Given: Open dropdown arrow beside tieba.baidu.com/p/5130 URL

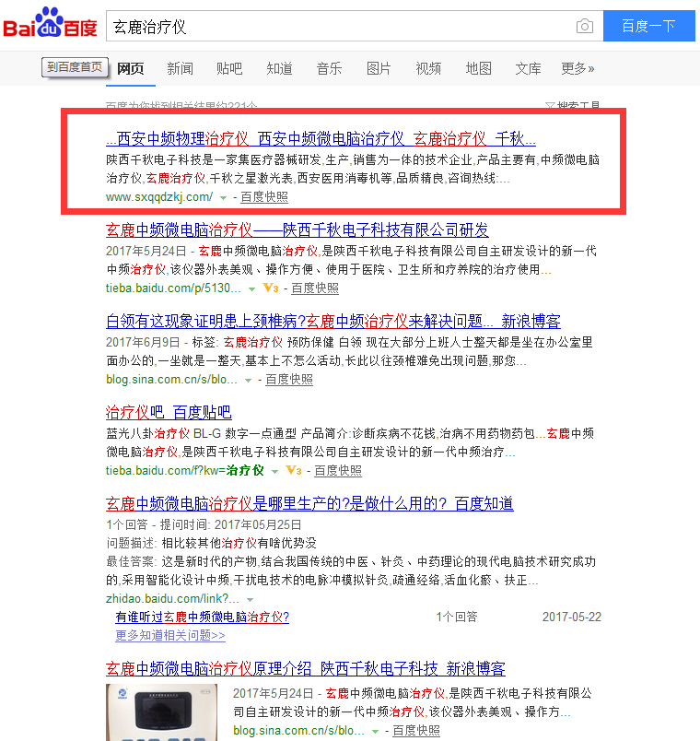Looking at the screenshot, I should [x=251, y=288].
